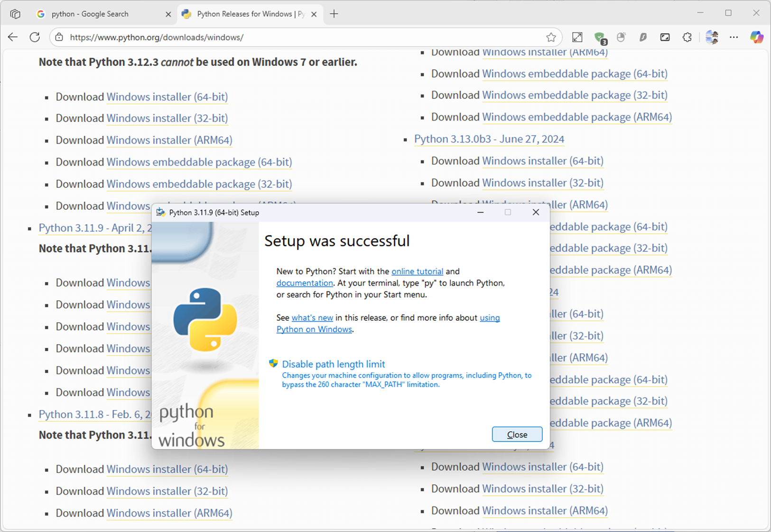
Task: Open what's new link in setup
Action: coord(312,317)
